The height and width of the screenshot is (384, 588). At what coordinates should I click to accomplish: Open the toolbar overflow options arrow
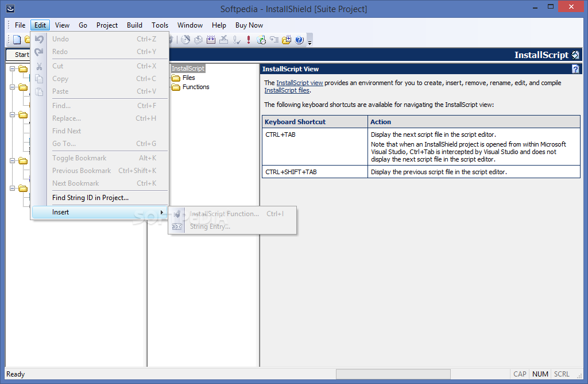tap(310, 40)
